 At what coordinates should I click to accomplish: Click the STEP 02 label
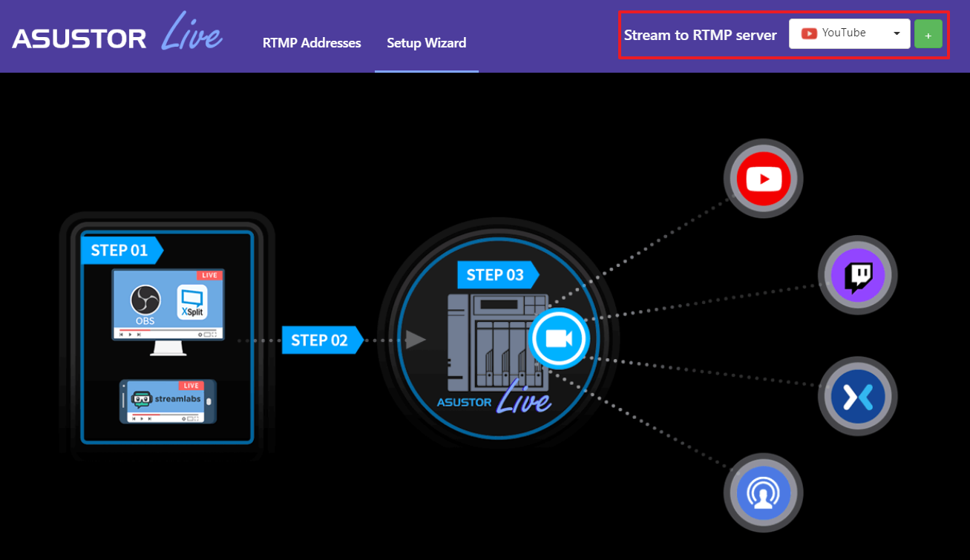[322, 340]
